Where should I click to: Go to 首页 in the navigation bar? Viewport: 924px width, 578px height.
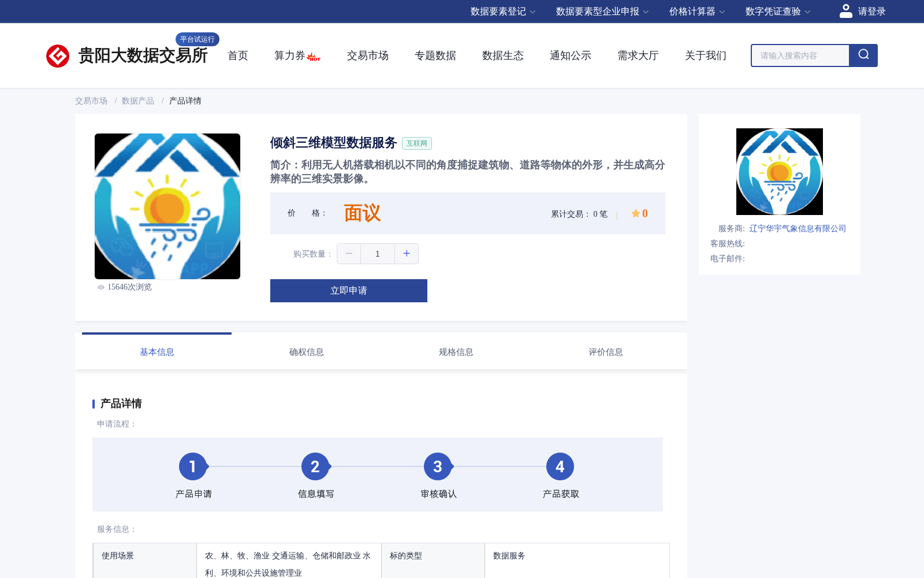click(238, 55)
